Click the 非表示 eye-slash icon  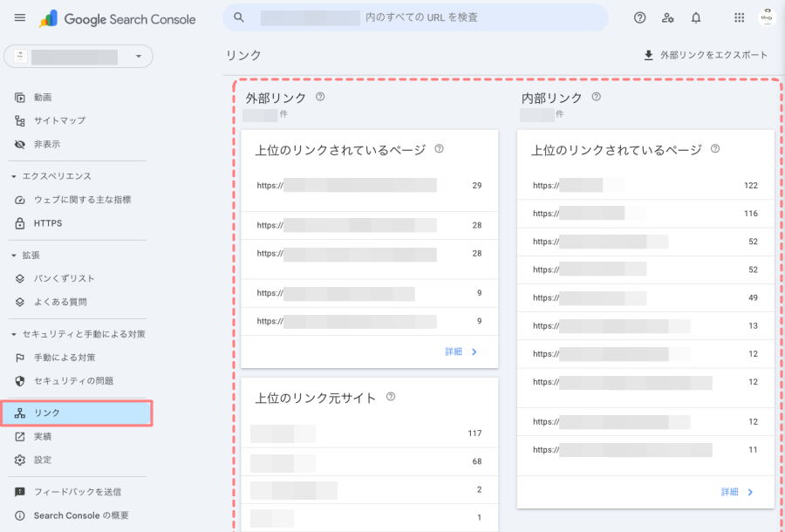point(19,144)
